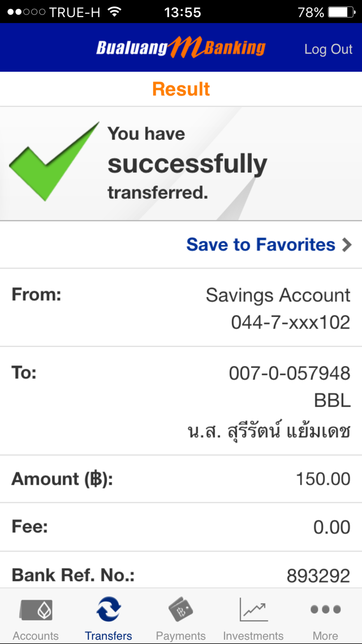Image resolution: width=362 pixels, height=644 pixels.
Task: Save this transfer to Favorites
Action: pyautogui.click(x=261, y=244)
